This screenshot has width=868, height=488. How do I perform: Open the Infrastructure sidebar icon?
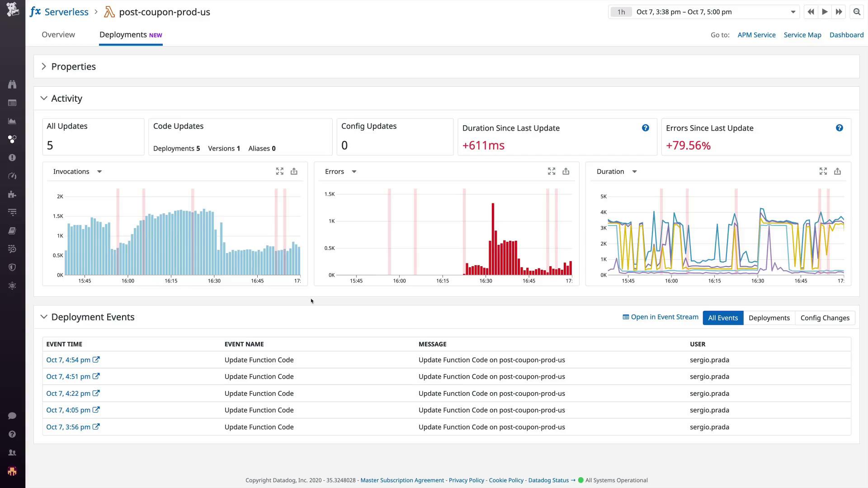coord(12,139)
